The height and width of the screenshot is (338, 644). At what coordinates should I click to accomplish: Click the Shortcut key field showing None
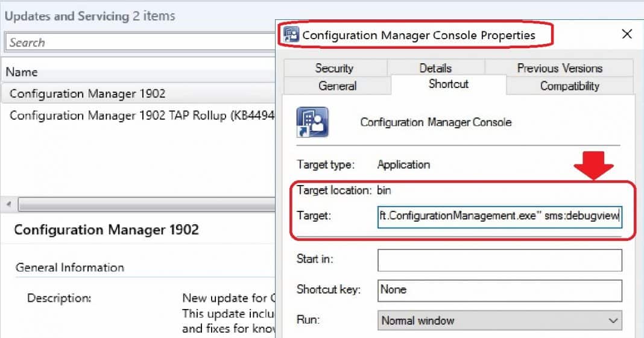pos(500,290)
